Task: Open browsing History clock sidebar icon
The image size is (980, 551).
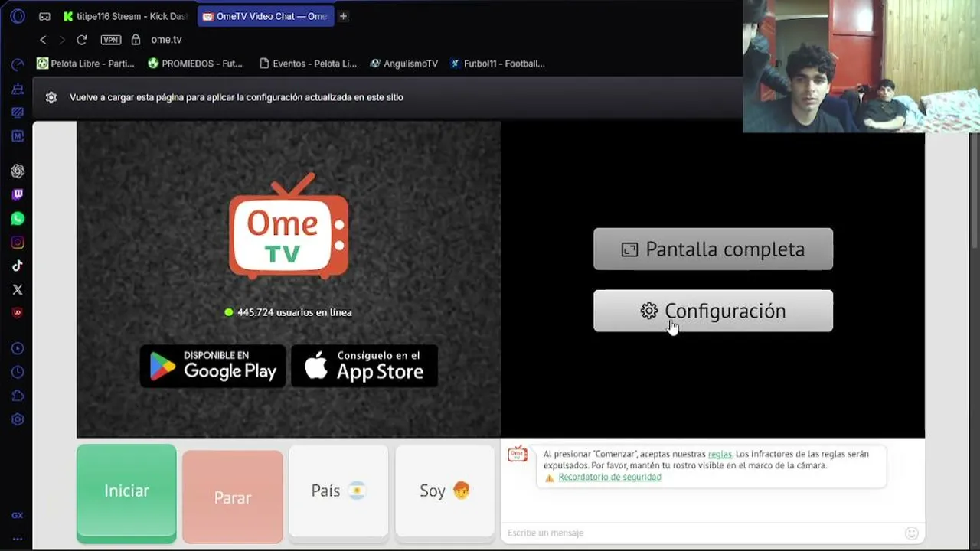Action: point(18,372)
